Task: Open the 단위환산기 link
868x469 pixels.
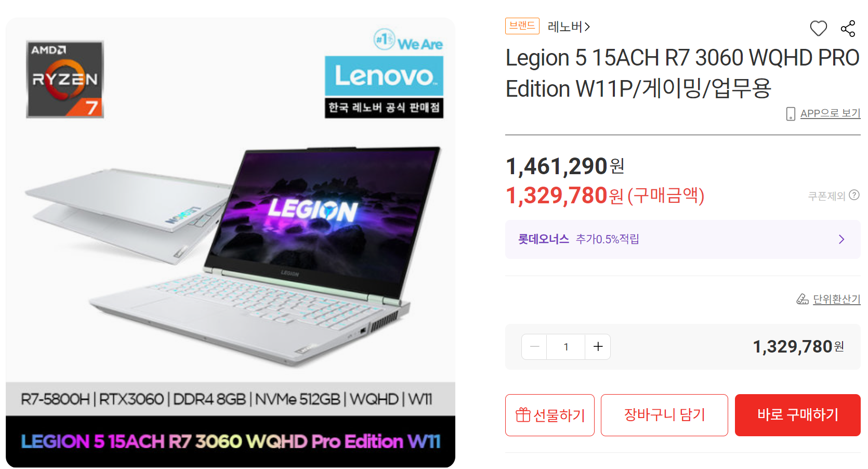Action: click(836, 299)
